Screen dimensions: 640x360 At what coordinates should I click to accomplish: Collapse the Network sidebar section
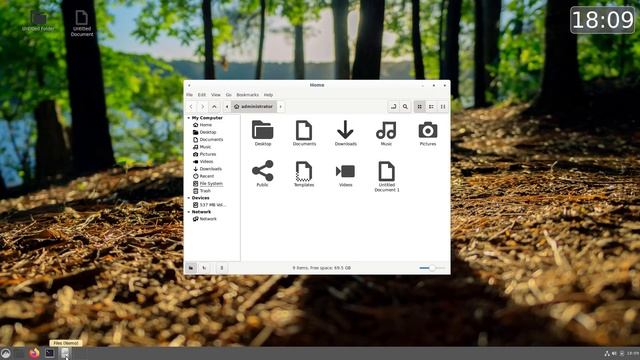pyautogui.click(x=189, y=212)
